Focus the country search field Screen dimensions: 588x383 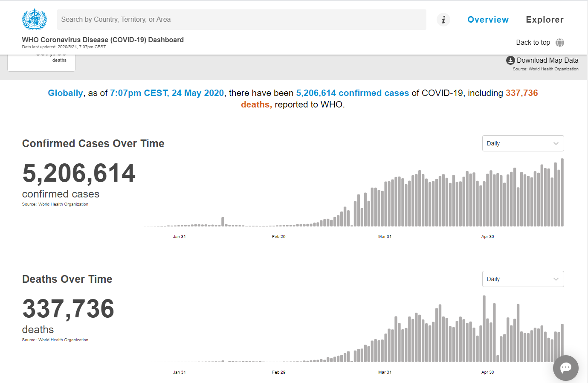pyautogui.click(x=241, y=20)
